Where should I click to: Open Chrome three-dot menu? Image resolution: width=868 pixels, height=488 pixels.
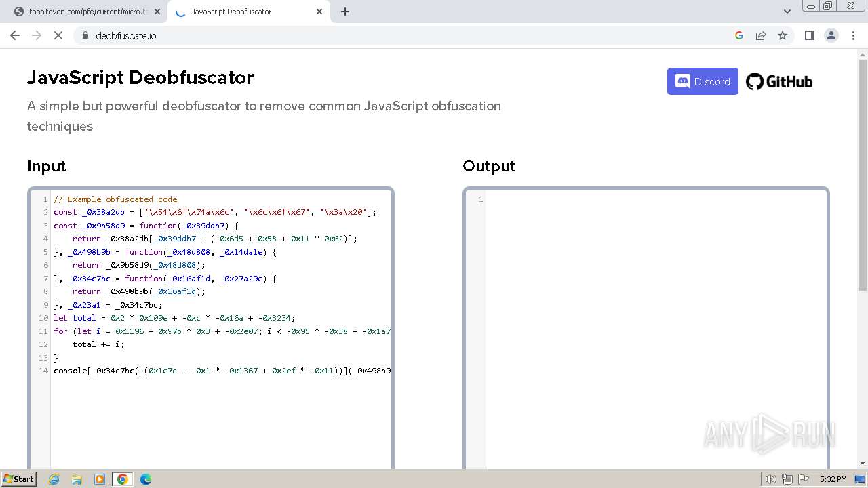coord(853,35)
